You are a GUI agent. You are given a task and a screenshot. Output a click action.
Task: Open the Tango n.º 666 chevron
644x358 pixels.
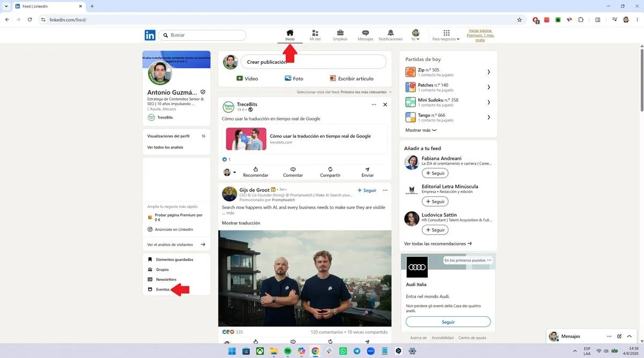coord(488,117)
